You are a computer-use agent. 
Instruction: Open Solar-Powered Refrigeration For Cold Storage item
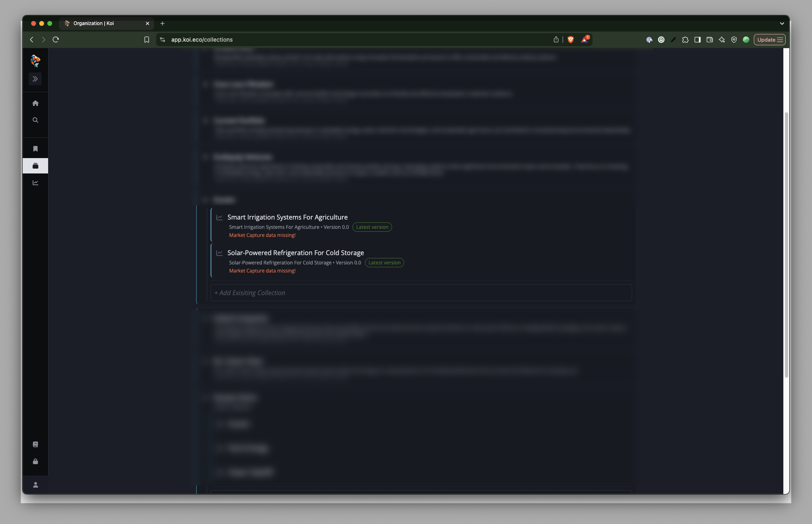pos(295,253)
